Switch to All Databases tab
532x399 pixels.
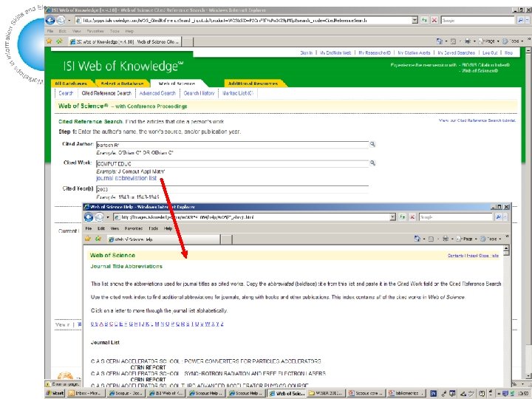71,83
